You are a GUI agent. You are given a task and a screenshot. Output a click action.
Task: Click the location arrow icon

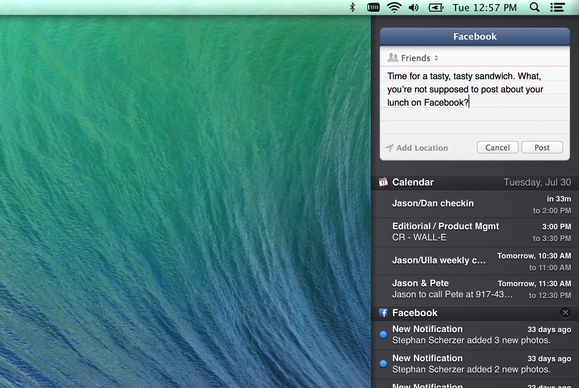[x=390, y=148]
